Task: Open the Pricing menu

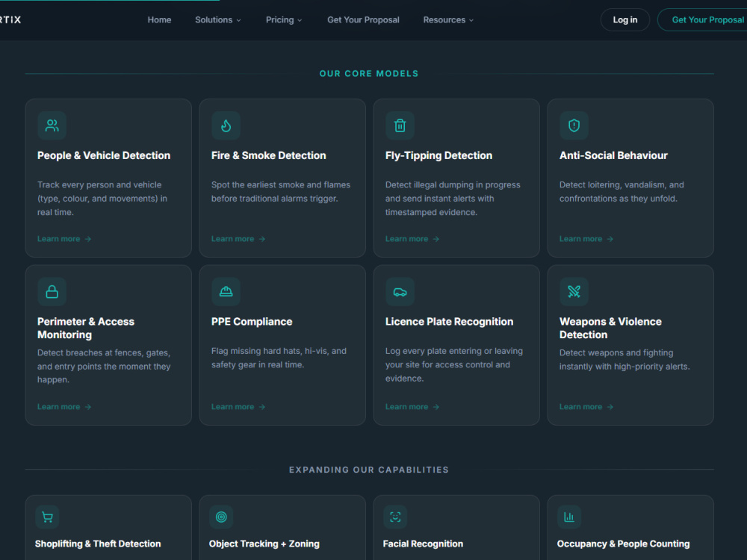Action: 284,20
